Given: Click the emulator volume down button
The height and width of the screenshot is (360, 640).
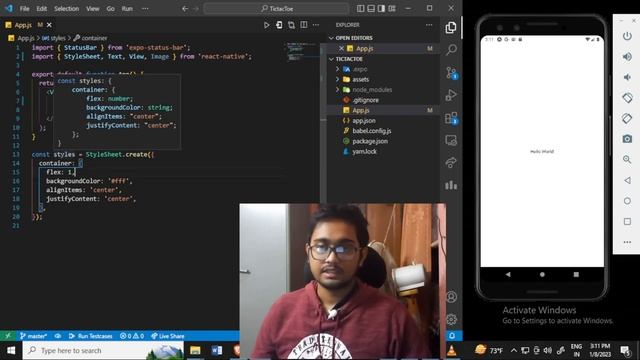Looking at the screenshot, I should (x=627, y=77).
